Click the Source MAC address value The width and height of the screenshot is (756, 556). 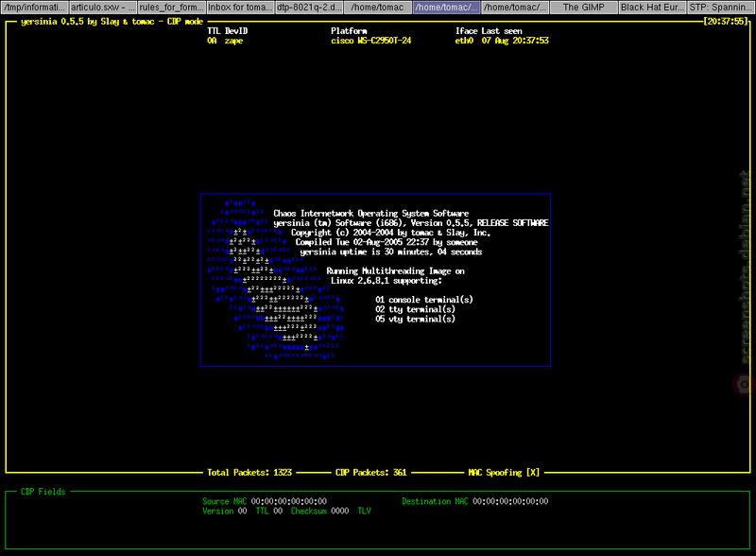point(289,501)
